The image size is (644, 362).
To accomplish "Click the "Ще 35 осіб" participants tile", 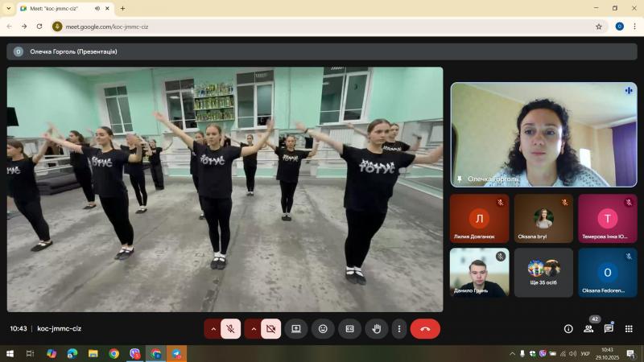I will [543, 272].
